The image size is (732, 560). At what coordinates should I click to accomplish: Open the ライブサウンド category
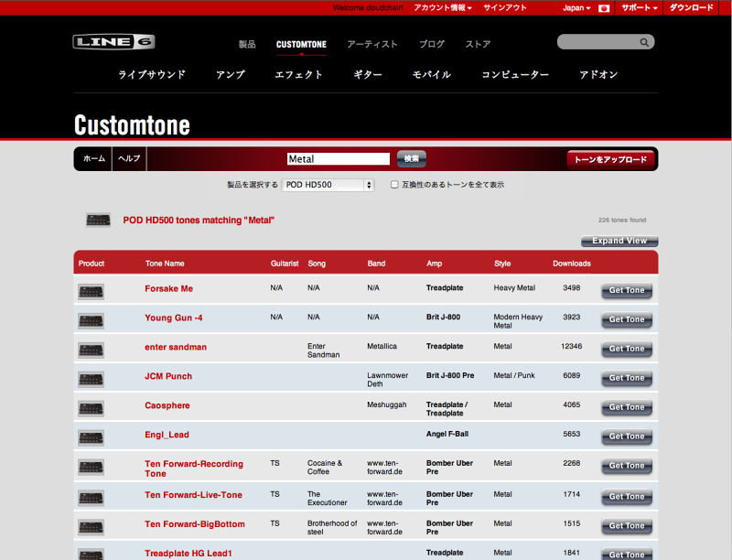[152, 75]
